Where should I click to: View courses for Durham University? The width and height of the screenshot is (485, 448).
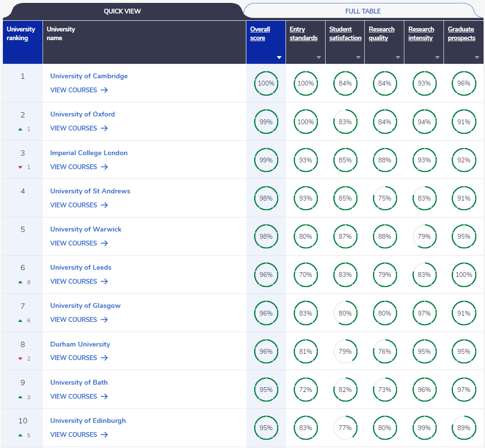(x=79, y=358)
